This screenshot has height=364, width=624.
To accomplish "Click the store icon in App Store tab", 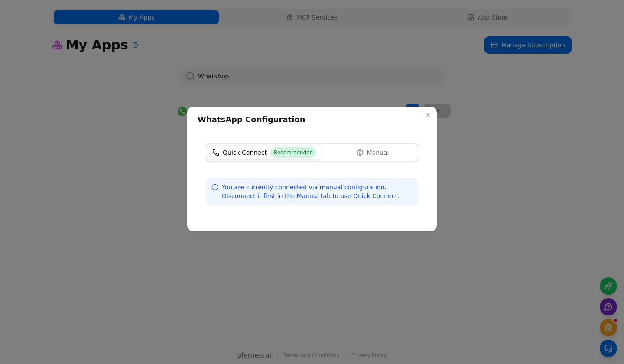I will 471,17.
